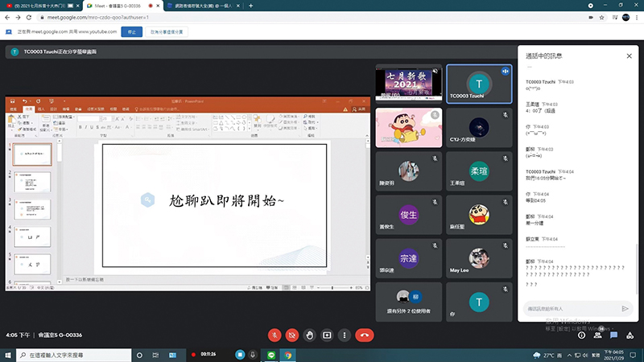Bookmark this page with the star icon

click(x=601, y=17)
